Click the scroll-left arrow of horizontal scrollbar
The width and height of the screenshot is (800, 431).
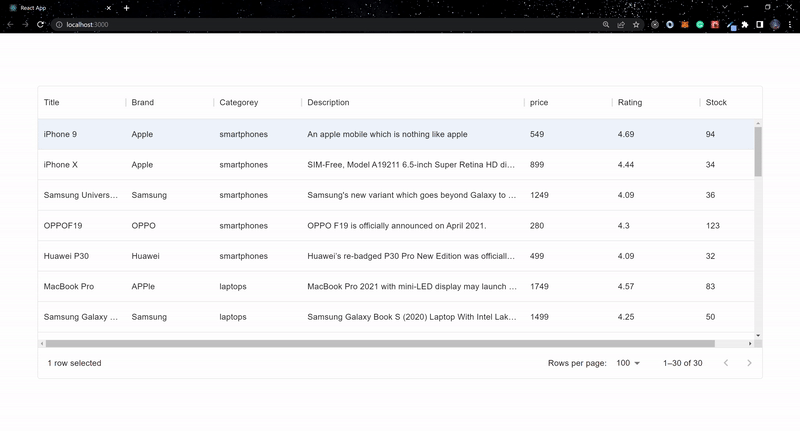(42, 344)
